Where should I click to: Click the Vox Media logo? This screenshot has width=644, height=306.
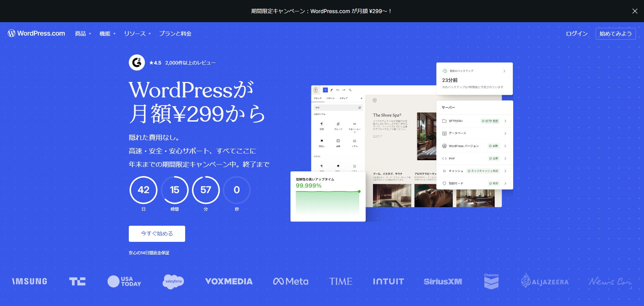(x=229, y=281)
